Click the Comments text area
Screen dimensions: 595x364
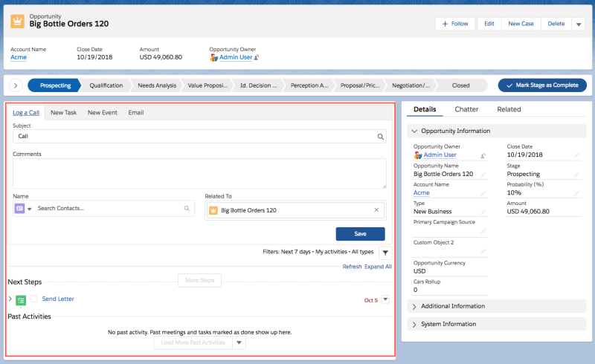tap(199, 173)
